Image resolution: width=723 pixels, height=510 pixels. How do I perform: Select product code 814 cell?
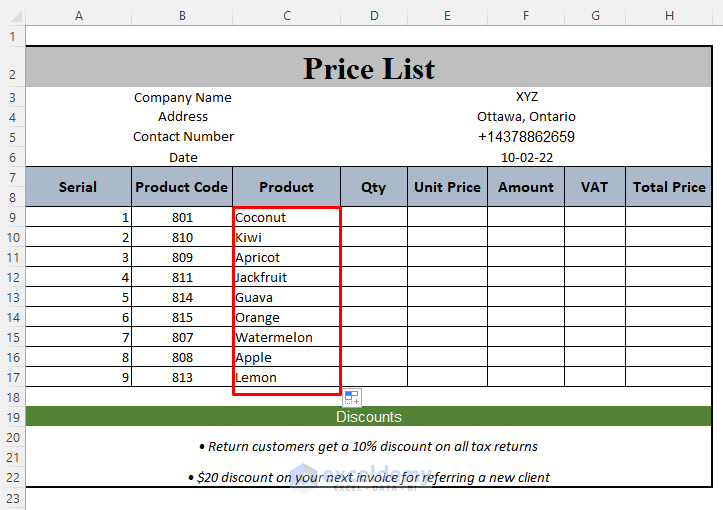[x=182, y=297]
